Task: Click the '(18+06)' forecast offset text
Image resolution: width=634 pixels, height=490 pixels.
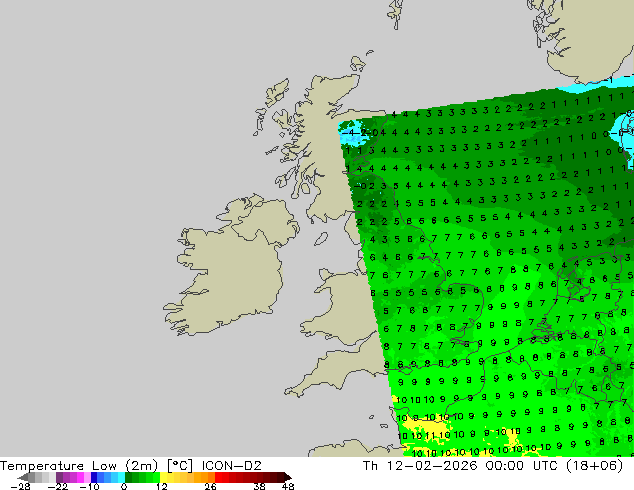Action: point(595,466)
